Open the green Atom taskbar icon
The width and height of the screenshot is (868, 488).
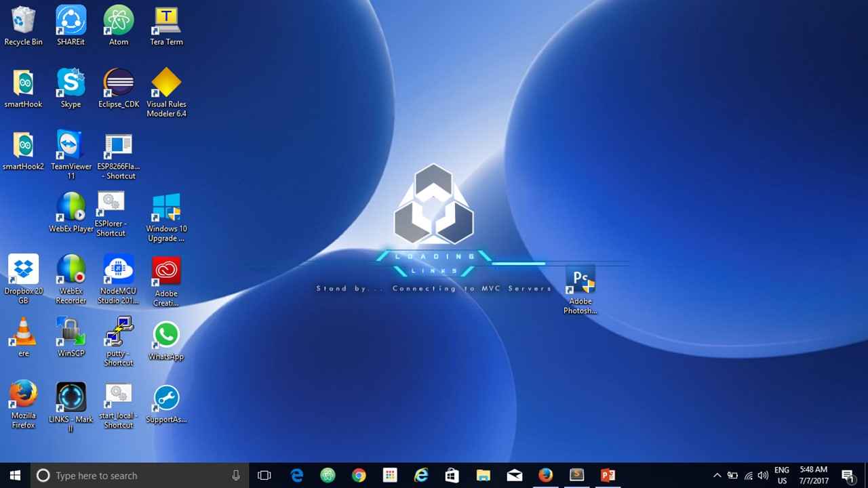[x=328, y=475]
